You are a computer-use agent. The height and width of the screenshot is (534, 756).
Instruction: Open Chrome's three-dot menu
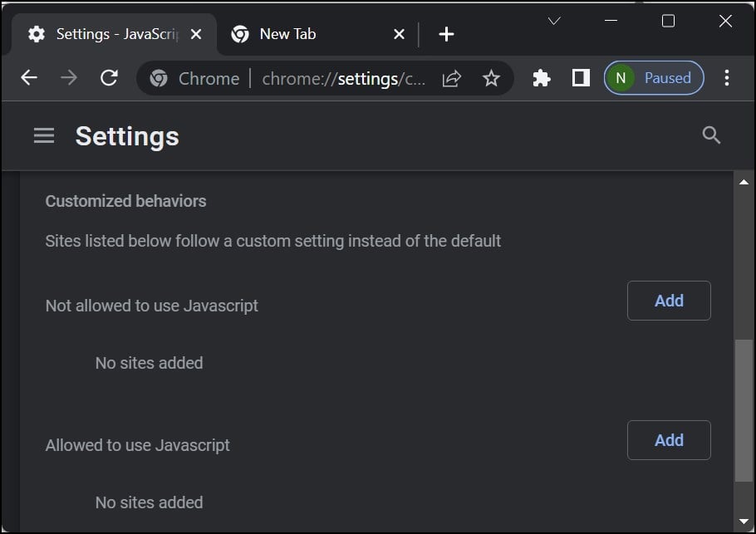[x=726, y=77]
